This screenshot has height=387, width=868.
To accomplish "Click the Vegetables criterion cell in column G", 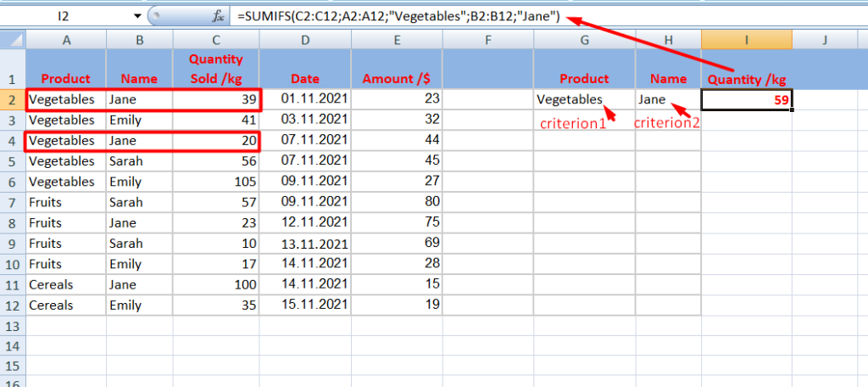I will tap(585, 100).
